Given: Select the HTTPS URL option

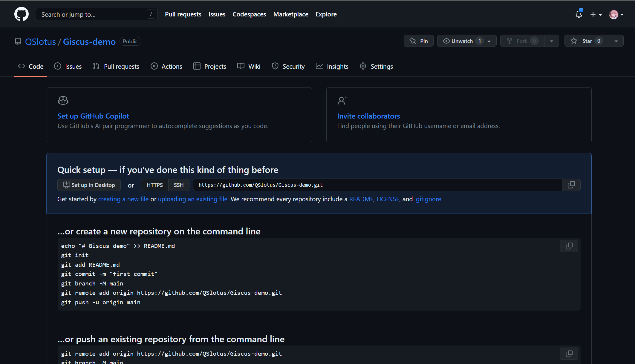Looking at the screenshot, I should pos(154,185).
